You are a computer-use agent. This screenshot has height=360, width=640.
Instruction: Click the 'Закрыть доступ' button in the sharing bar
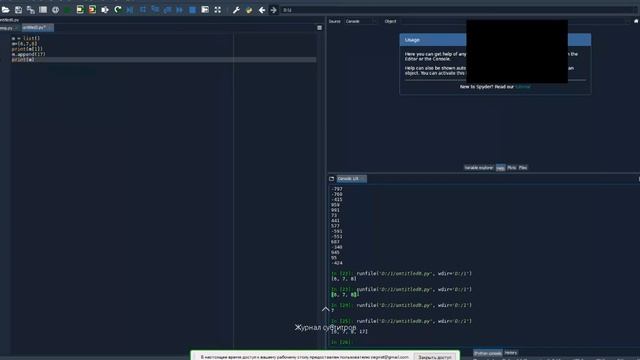pyautogui.click(x=435, y=357)
